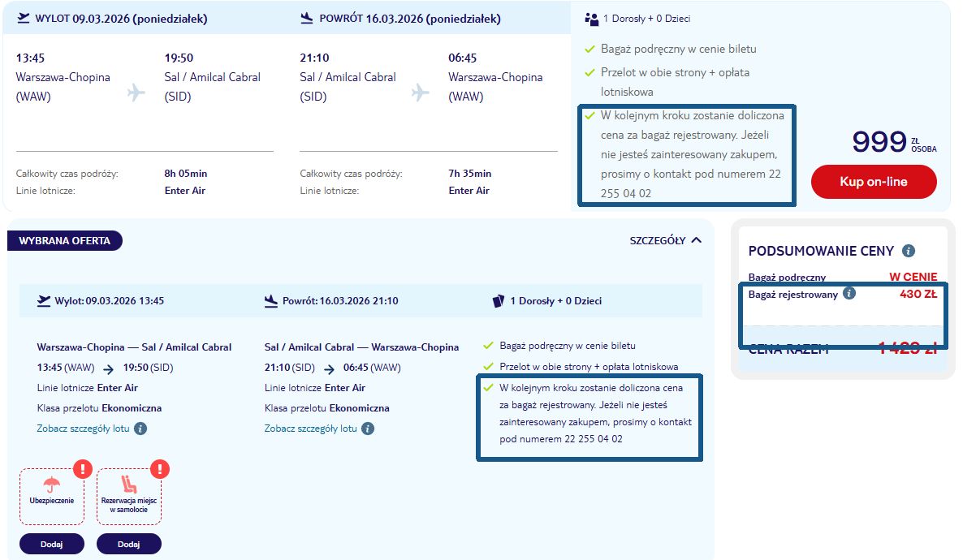Image resolution: width=963 pixels, height=560 pixels.
Task: Click info icon beside Bagaż rejestrowany
Action: click(849, 294)
